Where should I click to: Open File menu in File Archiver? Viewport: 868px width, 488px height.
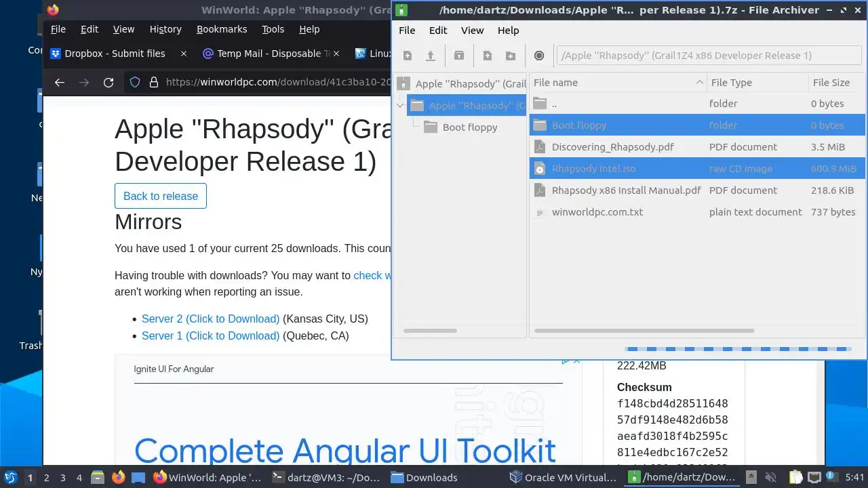coord(407,30)
